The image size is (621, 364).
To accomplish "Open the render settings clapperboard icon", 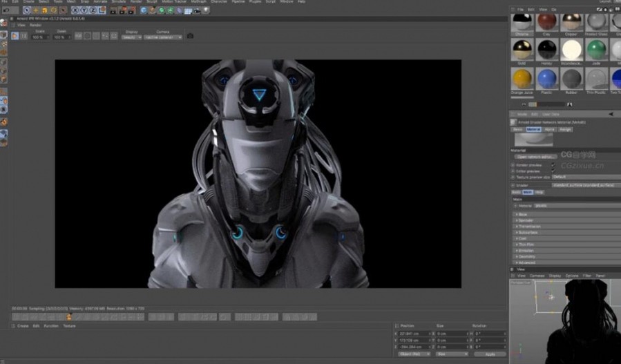I will pyautogui.click(x=132, y=10).
